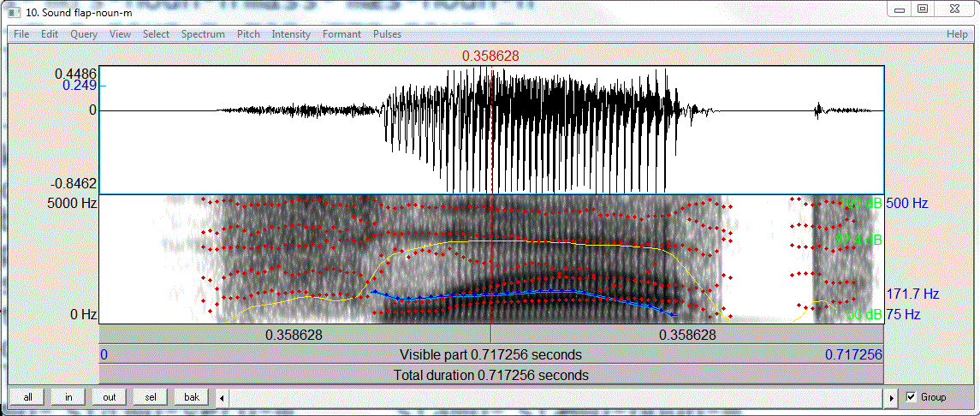Click the 'all' zoom button

coord(27,396)
